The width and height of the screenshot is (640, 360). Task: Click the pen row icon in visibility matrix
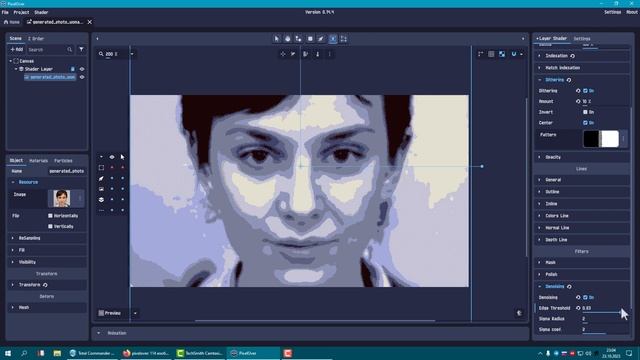[101, 178]
